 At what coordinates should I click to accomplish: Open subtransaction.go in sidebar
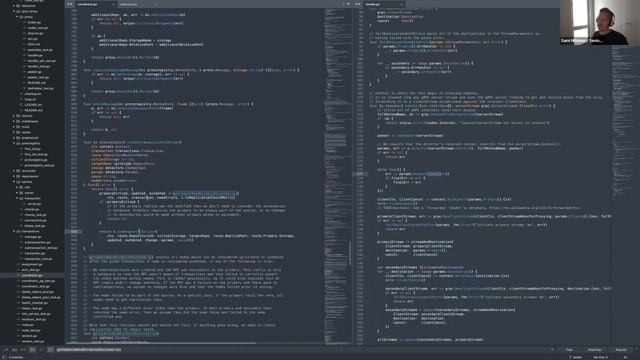pyautogui.click(x=37, y=242)
